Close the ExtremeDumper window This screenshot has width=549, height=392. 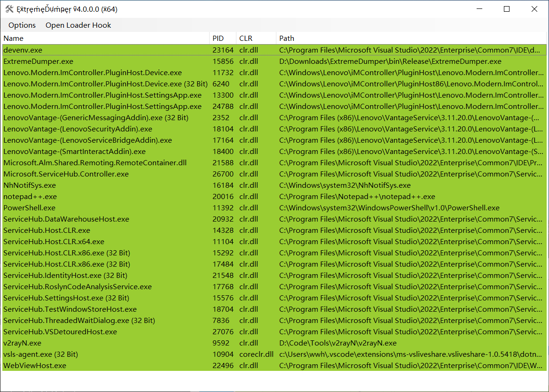tap(534, 9)
